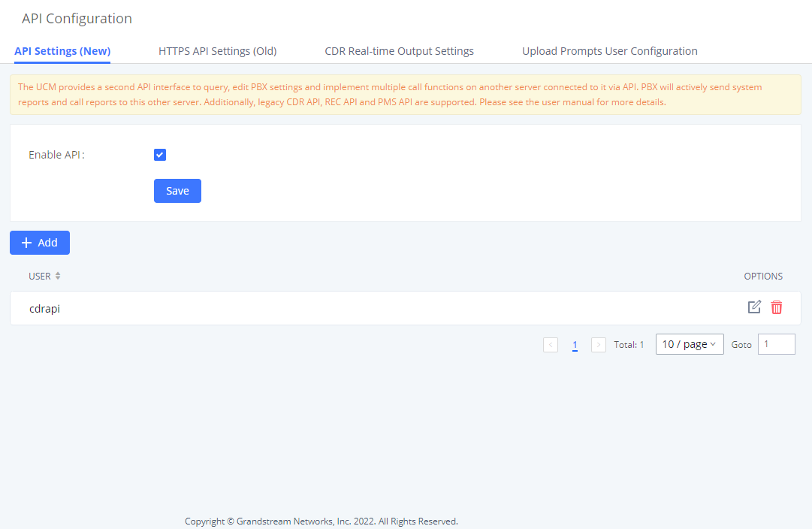The image size is (812, 529).
Task: Click the Goto page input field
Action: pos(776,344)
